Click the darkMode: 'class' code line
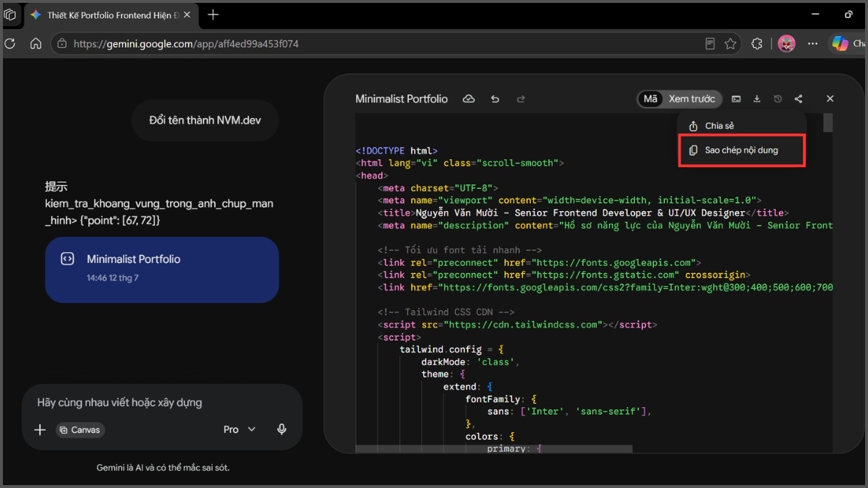Viewport: 868px width, 488px height. [471, 361]
